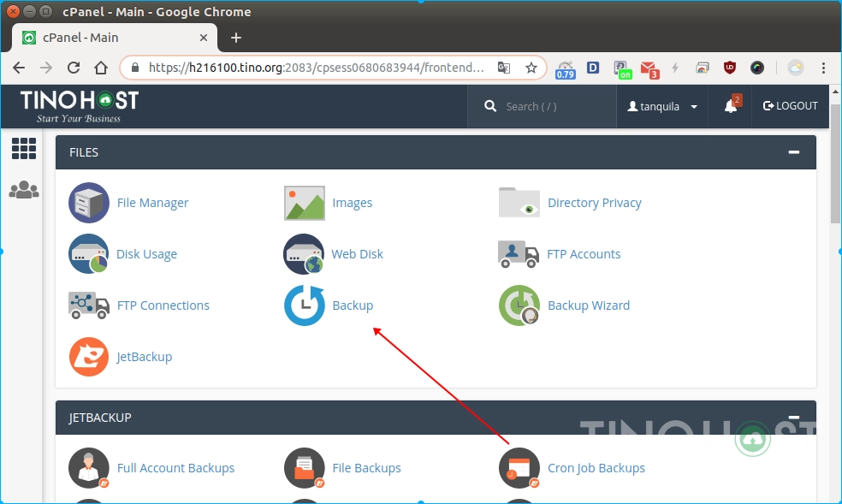Click the notifications bell icon
The width and height of the screenshot is (842, 504).
[731, 106]
